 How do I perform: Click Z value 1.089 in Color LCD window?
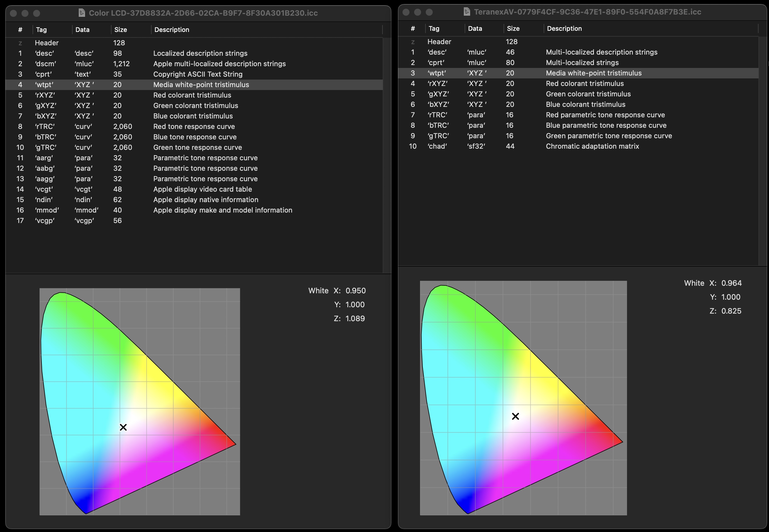click(355, 318)
